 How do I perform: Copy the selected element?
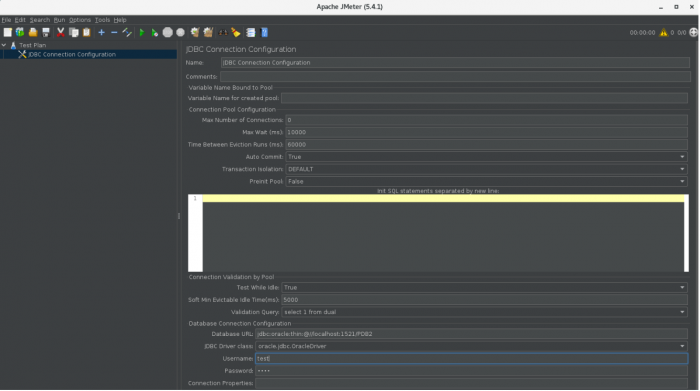tap(74, 33)
